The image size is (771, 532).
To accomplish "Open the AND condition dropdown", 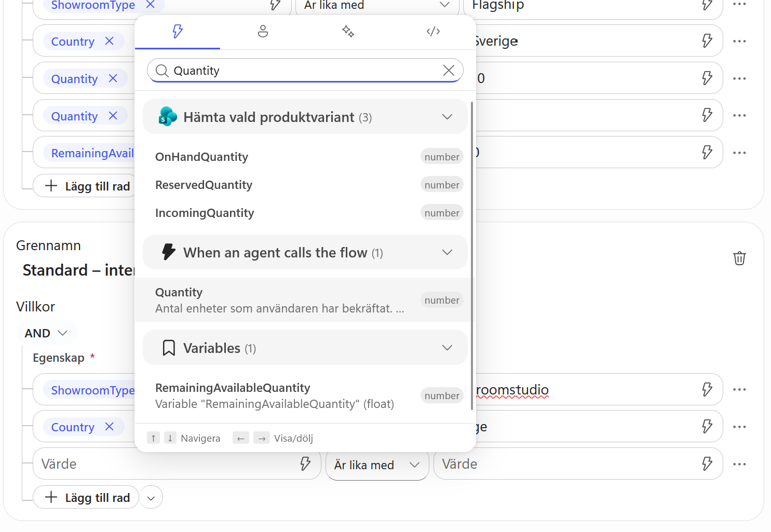I will [x=47, y=333].
